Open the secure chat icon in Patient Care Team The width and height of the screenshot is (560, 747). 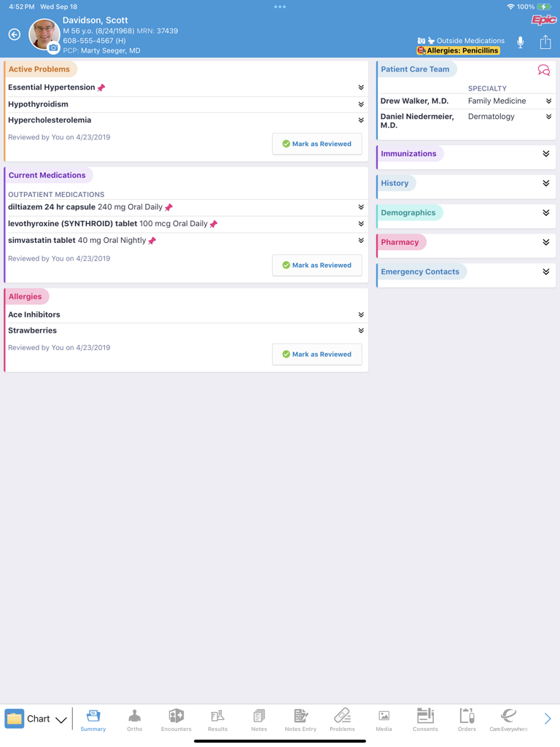click(x=543, y=69)
